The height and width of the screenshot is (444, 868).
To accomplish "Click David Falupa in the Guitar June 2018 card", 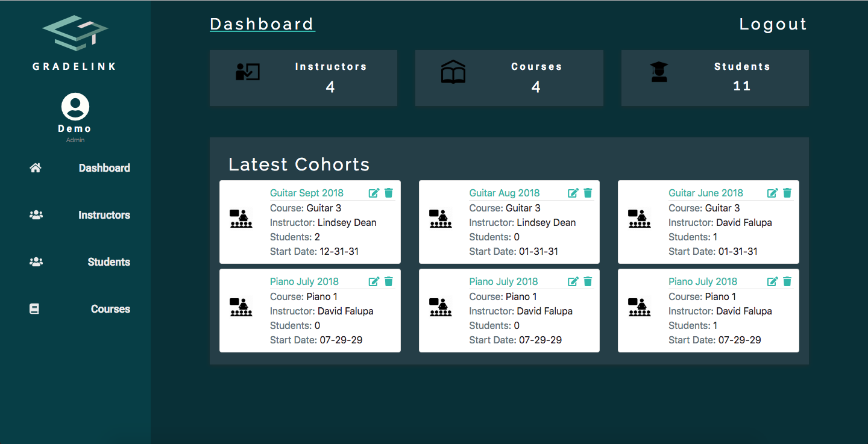I will (x=744, y=222).
